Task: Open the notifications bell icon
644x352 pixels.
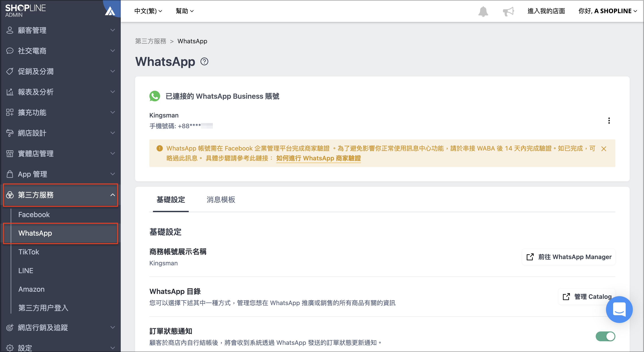Action: point(483,11)
